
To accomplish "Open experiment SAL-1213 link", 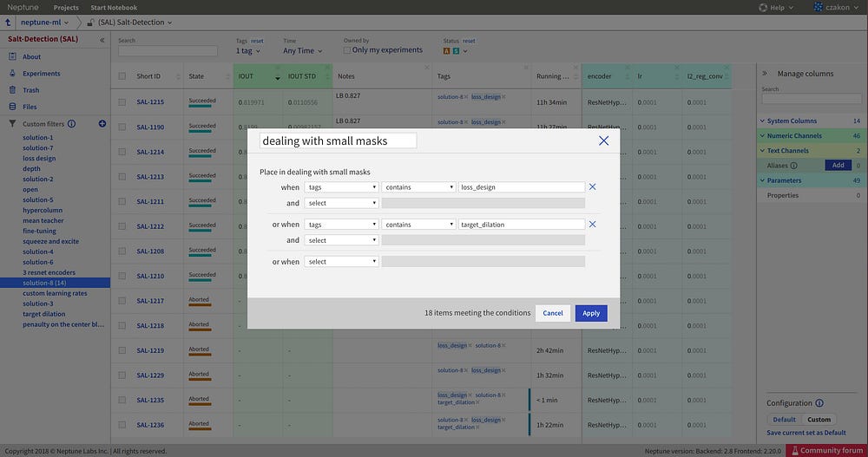I will (x=150, y=177).
